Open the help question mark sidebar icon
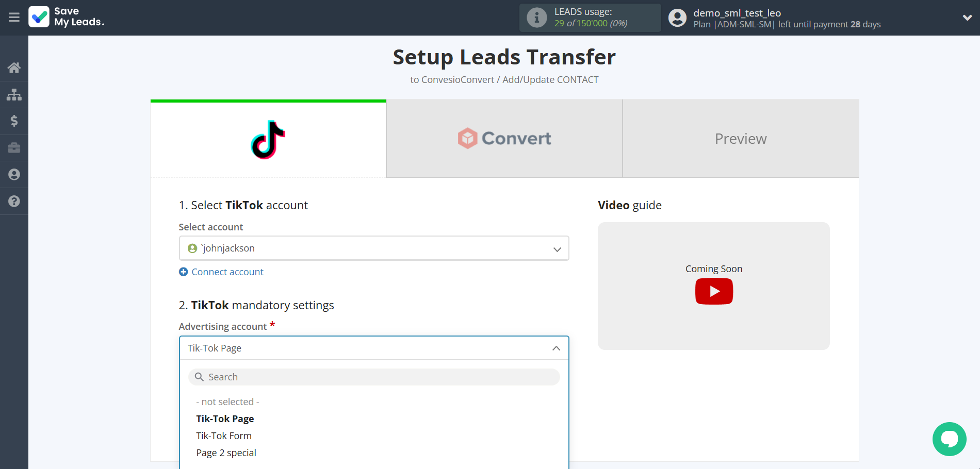This screenshot has width=980, height=469. click(14, 202)
